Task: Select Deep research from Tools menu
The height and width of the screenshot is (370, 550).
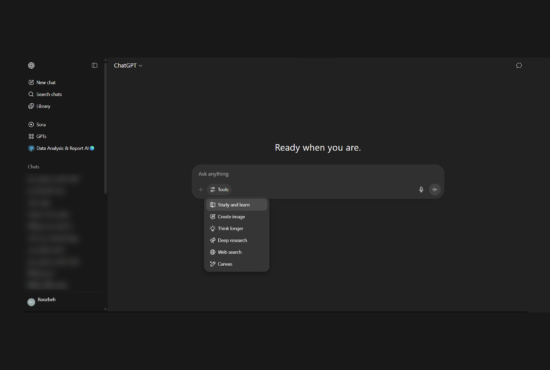Action: pyautogui.click(x=236, y=240)
